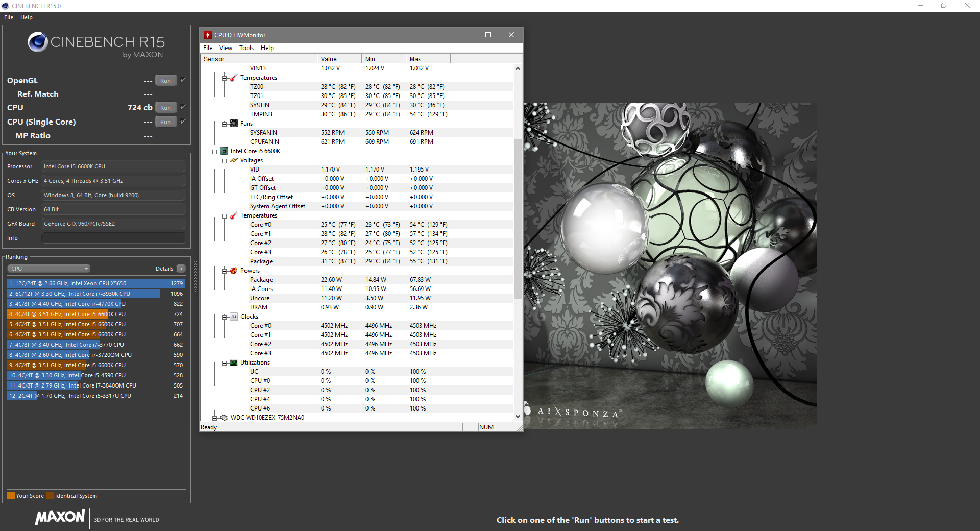The image size is (980, 531).
Task: Click the Clocks waveform icon
Action: [234, 317]
